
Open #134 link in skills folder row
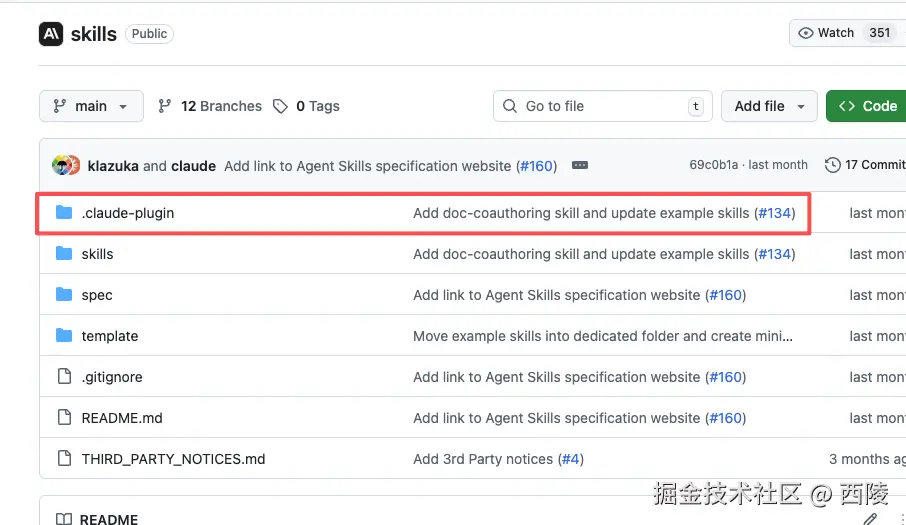[x=774, y=254]
